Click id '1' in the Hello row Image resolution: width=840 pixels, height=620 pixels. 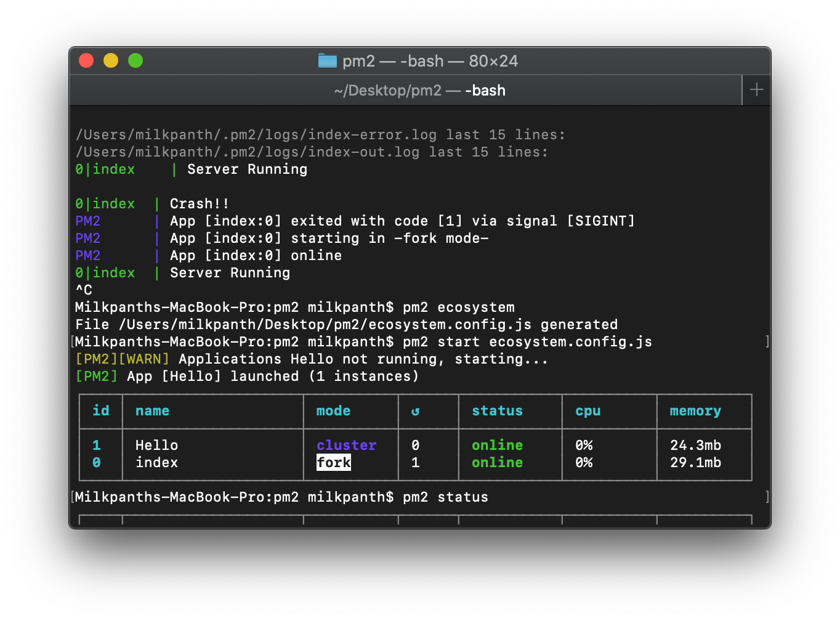(x=97, y=445)
